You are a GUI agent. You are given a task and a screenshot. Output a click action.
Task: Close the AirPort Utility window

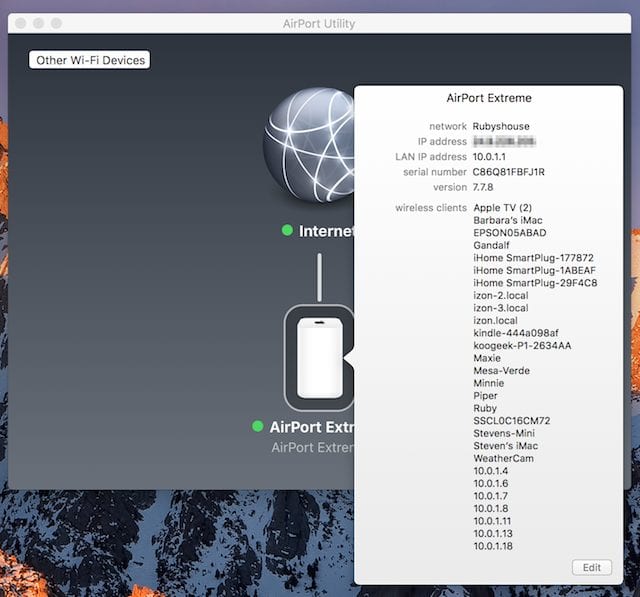pyautogui.click(x=20, y=23)
